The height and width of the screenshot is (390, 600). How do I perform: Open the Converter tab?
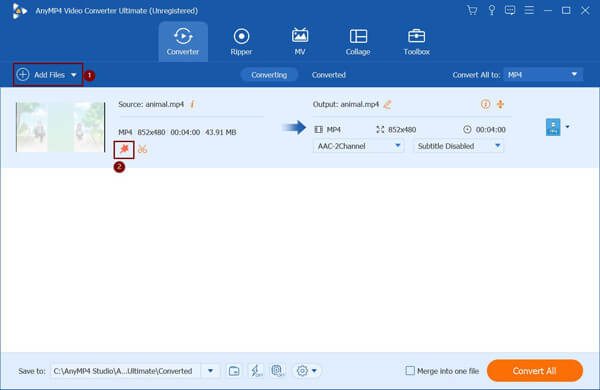pyautogui.click(x=183, y=42)
